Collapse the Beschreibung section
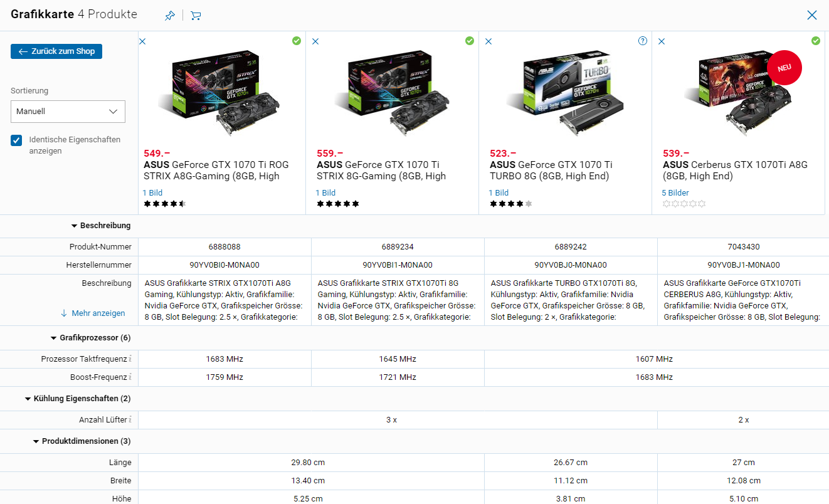829x504 pixels. tap(100, 226)
